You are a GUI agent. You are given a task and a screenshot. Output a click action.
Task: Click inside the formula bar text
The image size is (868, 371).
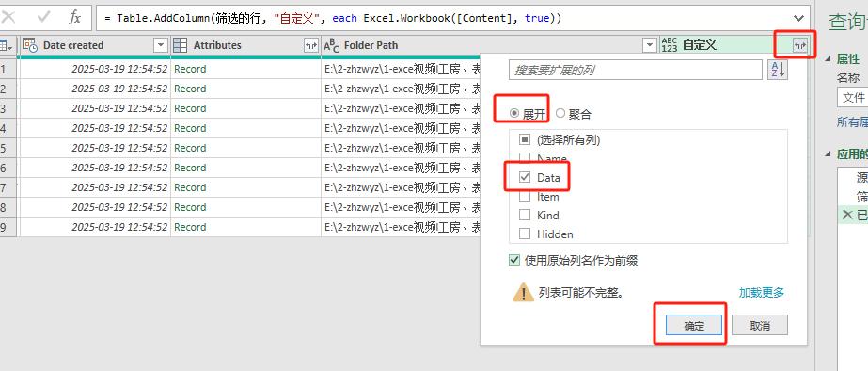[332, 18]
